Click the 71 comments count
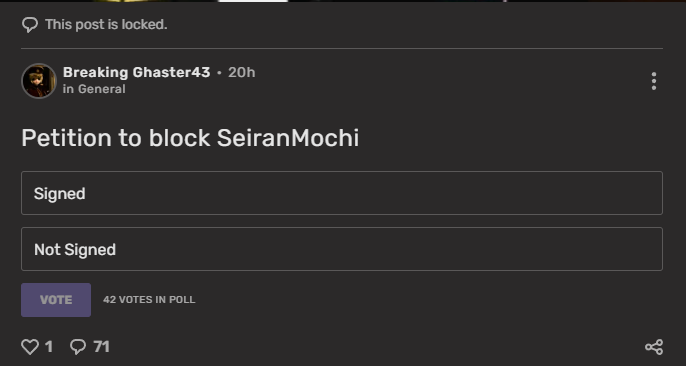The height and width of the screenshot is (366, 686). click(102, 347)
